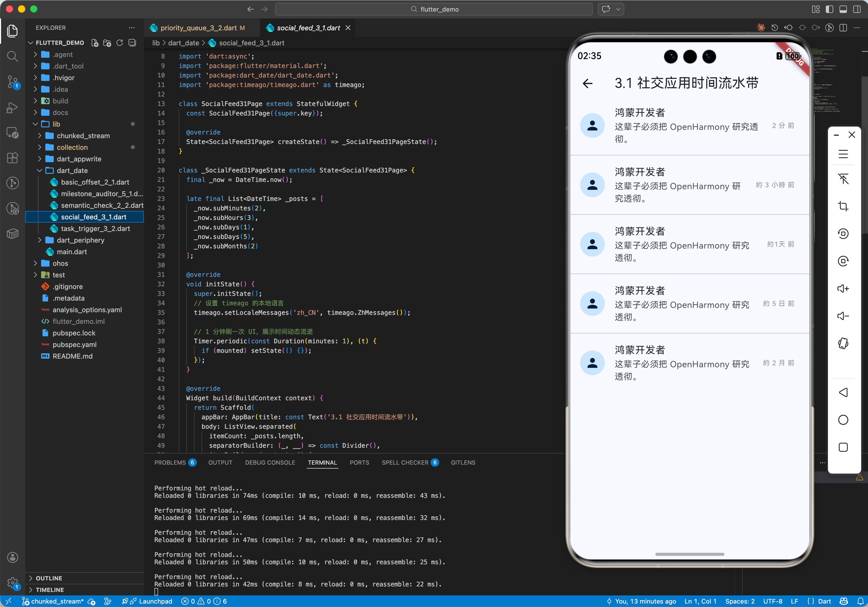Open Source Control view with badge
868x607 pixels.
(12, 81)
